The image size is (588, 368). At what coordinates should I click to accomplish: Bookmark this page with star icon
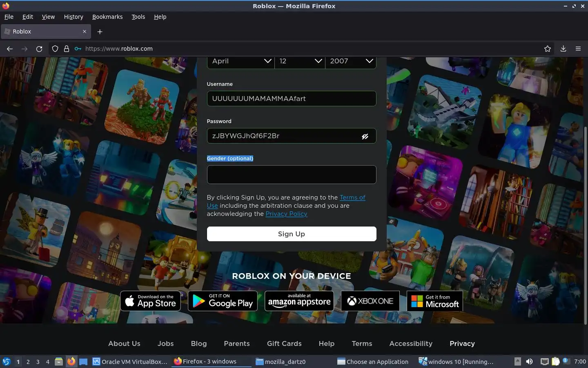(548, 49)
